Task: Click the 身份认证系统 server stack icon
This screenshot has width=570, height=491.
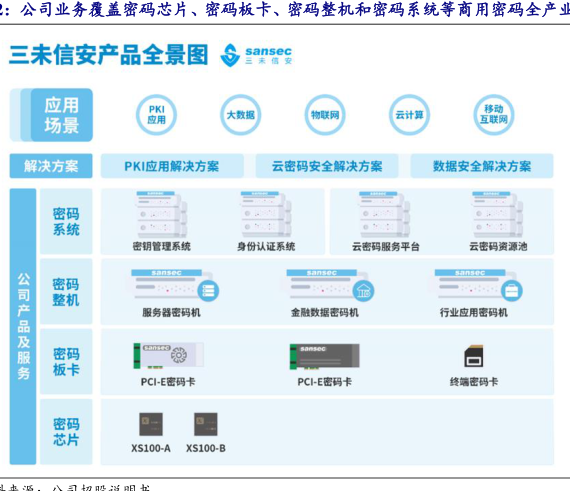Action: point(266,214)
